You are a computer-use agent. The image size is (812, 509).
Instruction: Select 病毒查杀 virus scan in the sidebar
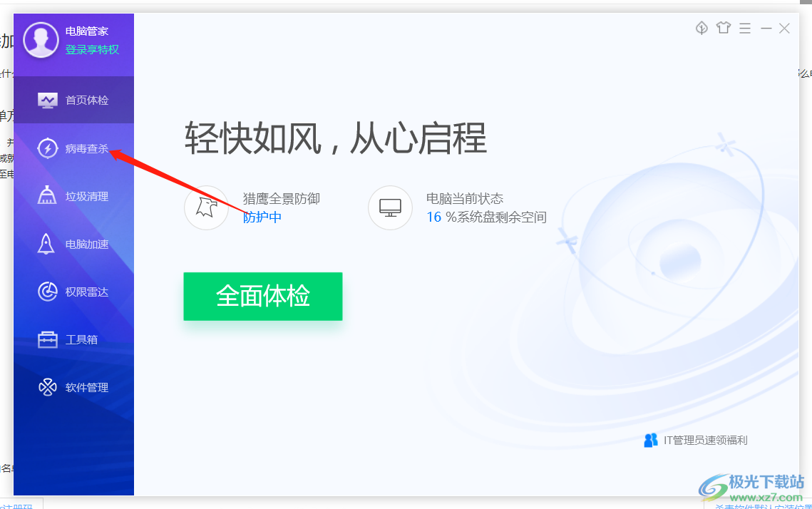[73, 148]
